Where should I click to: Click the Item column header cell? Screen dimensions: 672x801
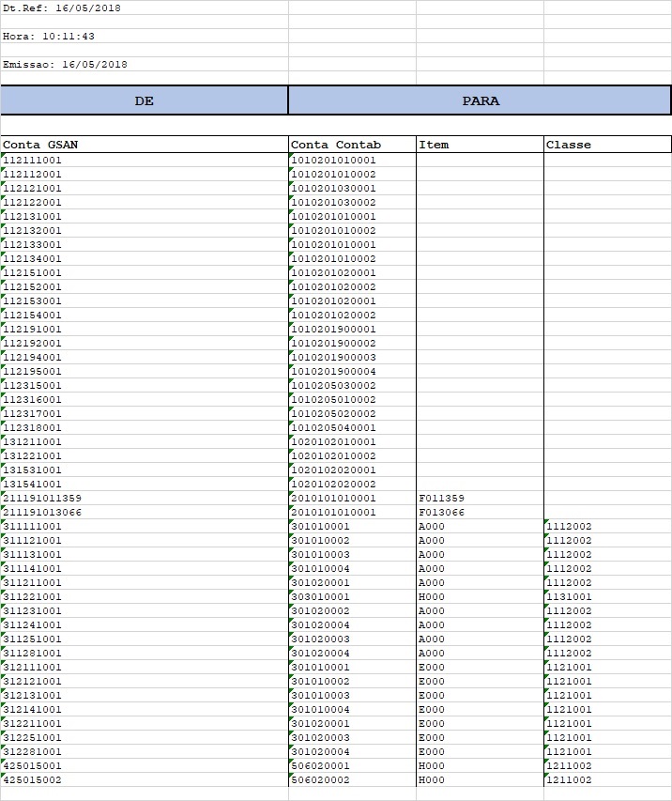pos(480,145)
